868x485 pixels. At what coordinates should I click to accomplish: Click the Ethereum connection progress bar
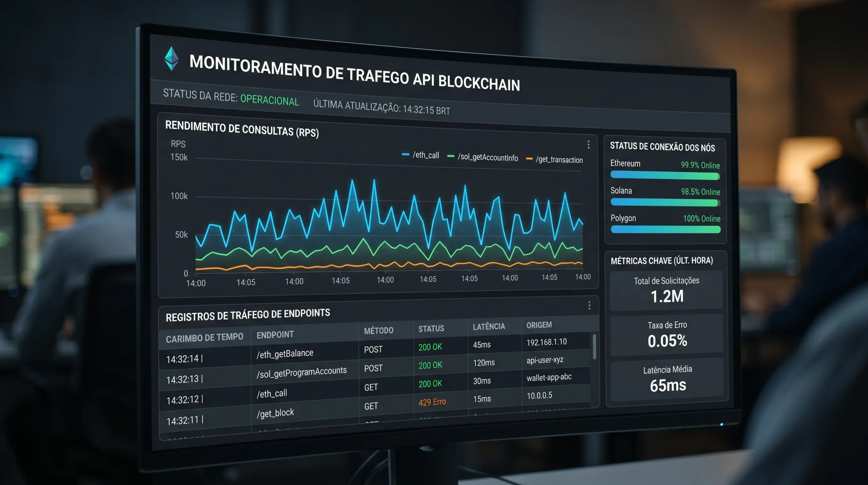[665, 175]
